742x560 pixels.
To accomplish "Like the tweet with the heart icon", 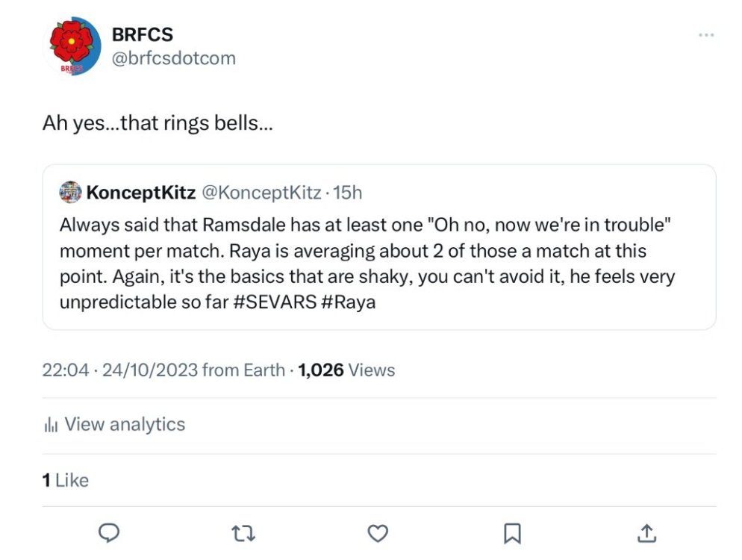I will tap(378, 532).
